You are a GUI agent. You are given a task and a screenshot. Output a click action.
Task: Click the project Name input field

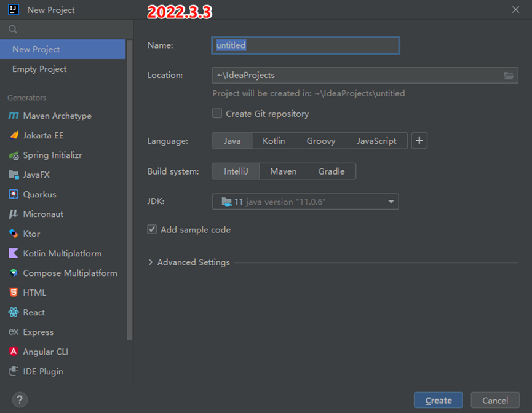coord(305,45)
